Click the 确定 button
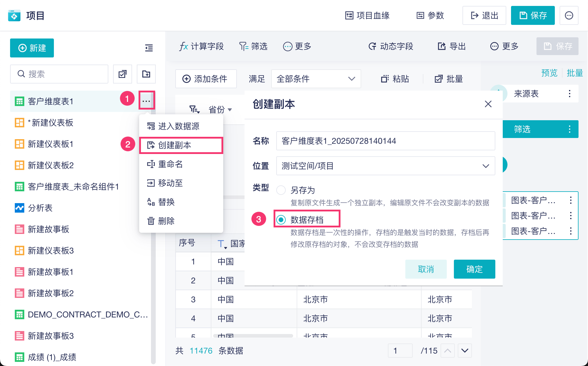 tap(474, 269)
